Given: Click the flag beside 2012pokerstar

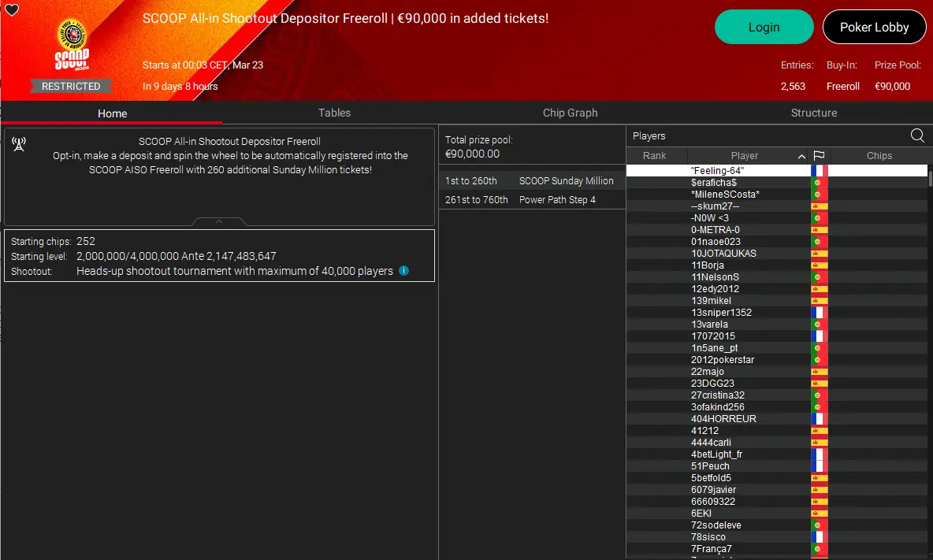Looking at the screenshot, I should (x=819, y=360).
